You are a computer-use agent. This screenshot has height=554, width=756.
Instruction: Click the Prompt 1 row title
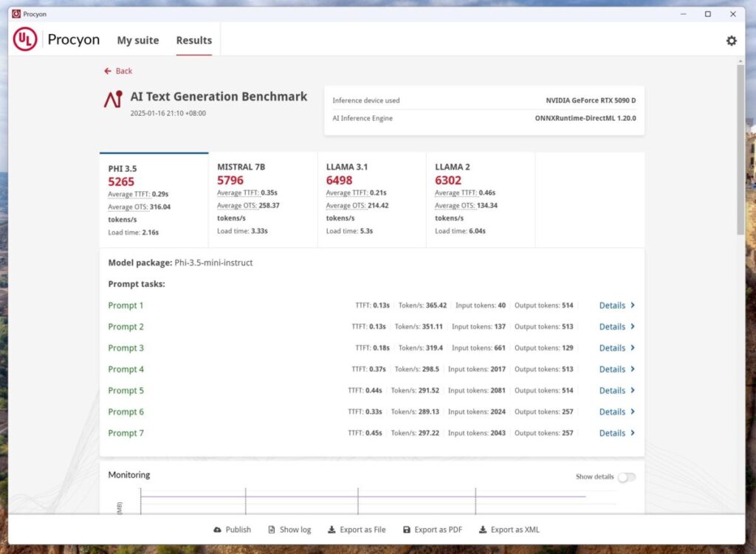point(126,305)
